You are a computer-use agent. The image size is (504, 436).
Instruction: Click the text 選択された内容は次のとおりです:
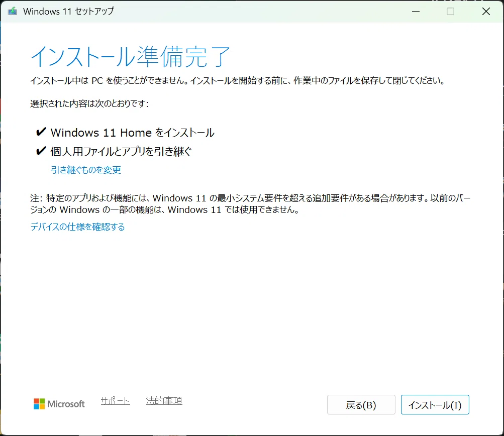click(89, 103)
